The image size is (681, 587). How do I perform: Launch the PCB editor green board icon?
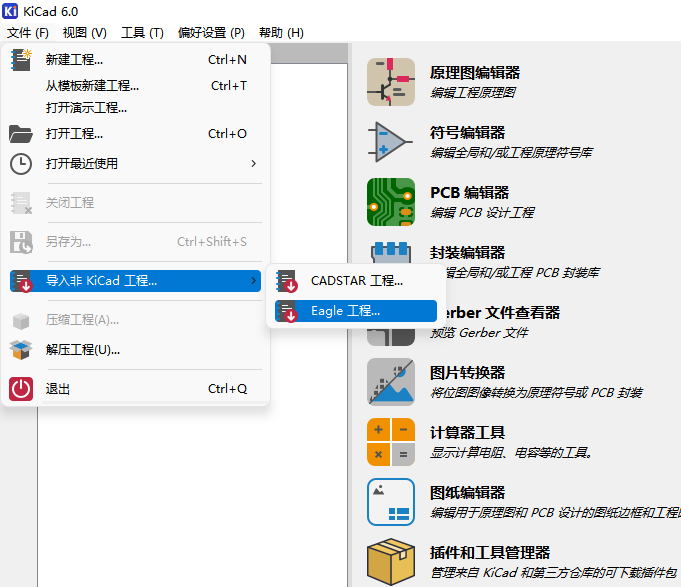391,202
